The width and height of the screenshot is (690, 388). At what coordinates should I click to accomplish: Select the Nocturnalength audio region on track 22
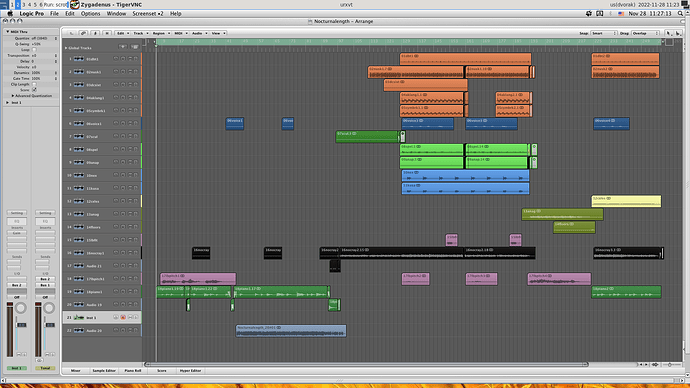point(291,331)
